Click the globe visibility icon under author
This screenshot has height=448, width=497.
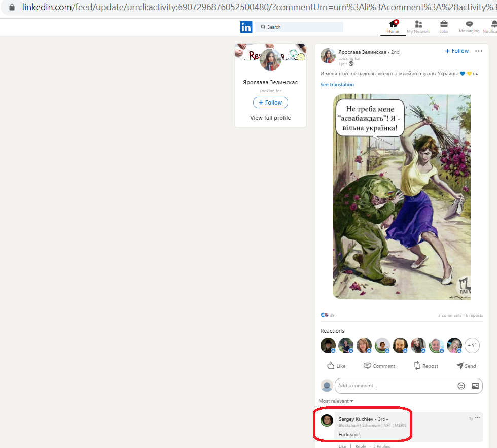pos(351,64)
